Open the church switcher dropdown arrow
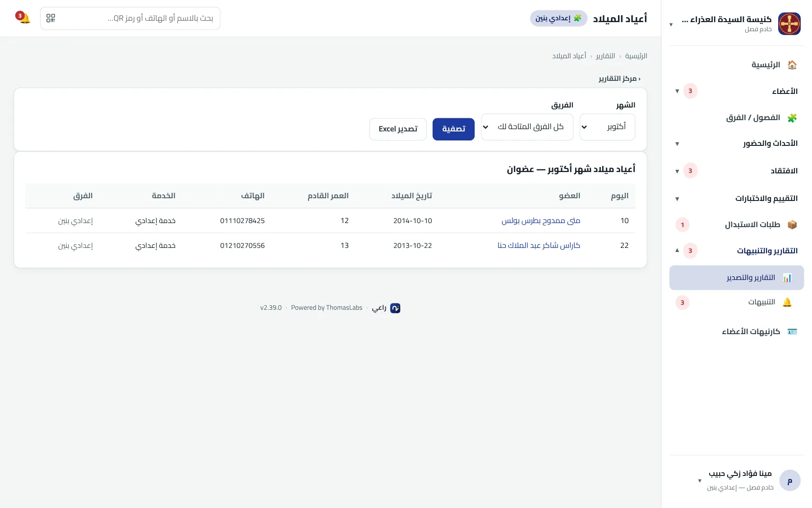 (x=671, y=24)
